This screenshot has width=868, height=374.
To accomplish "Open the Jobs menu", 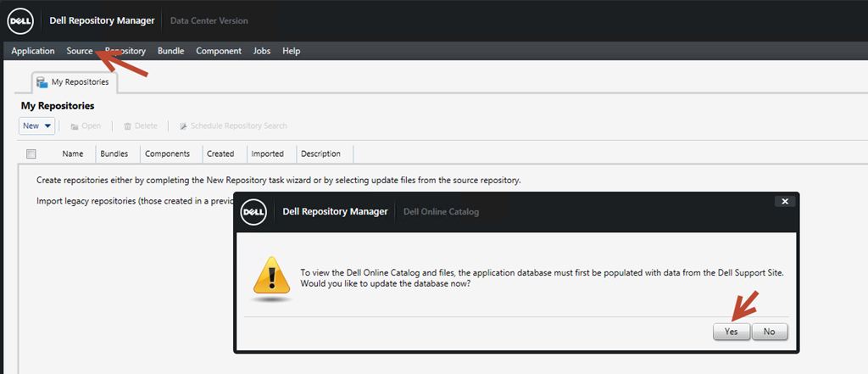I will pyautogui.click(x=262, y=51).
